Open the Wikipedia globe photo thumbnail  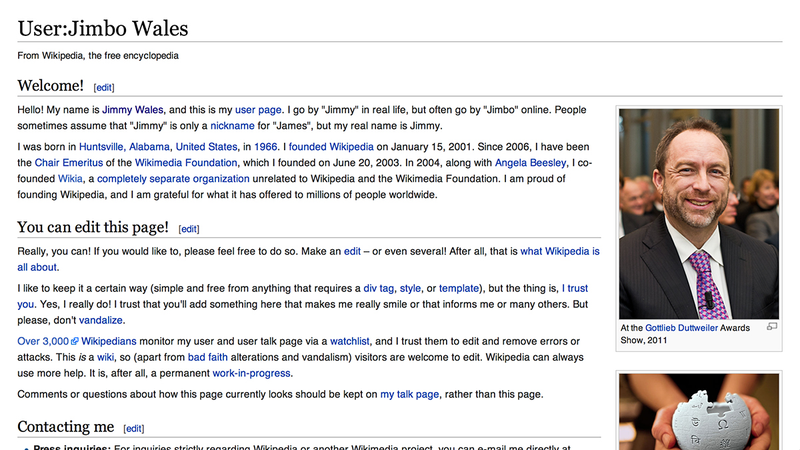699,412
